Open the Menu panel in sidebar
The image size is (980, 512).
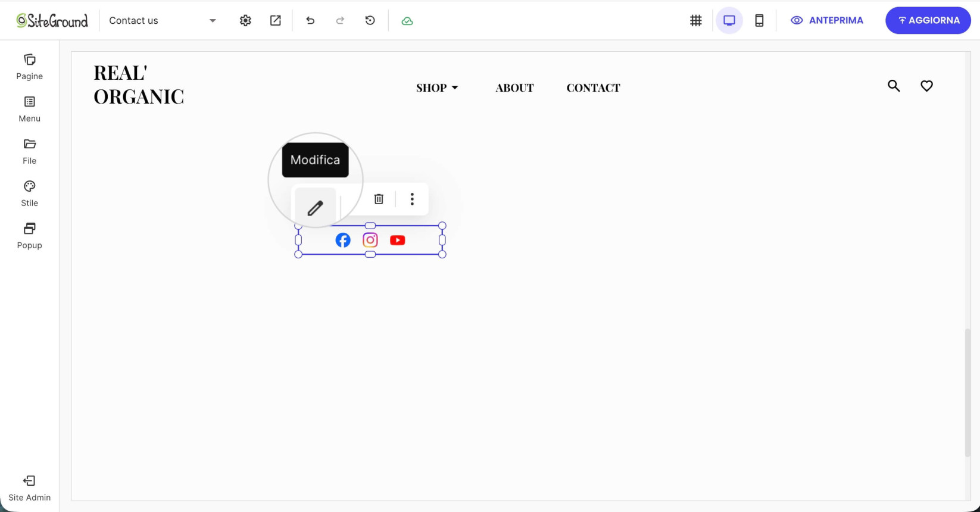click(29, 109)
